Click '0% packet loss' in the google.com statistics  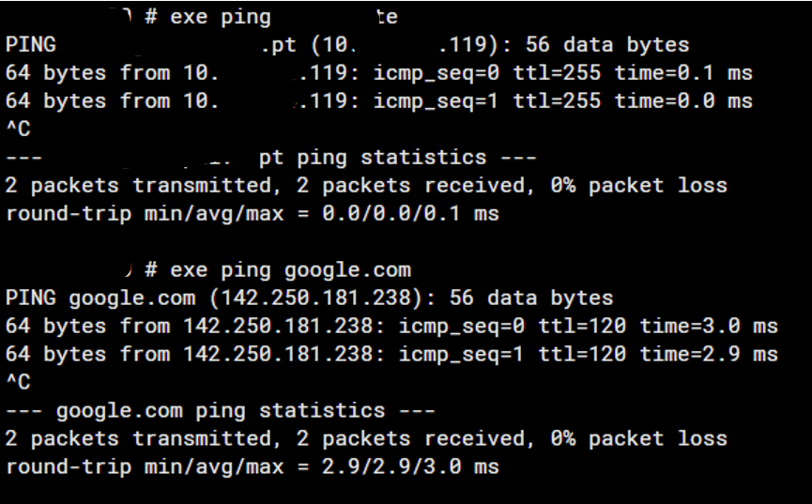pos(638,439)
